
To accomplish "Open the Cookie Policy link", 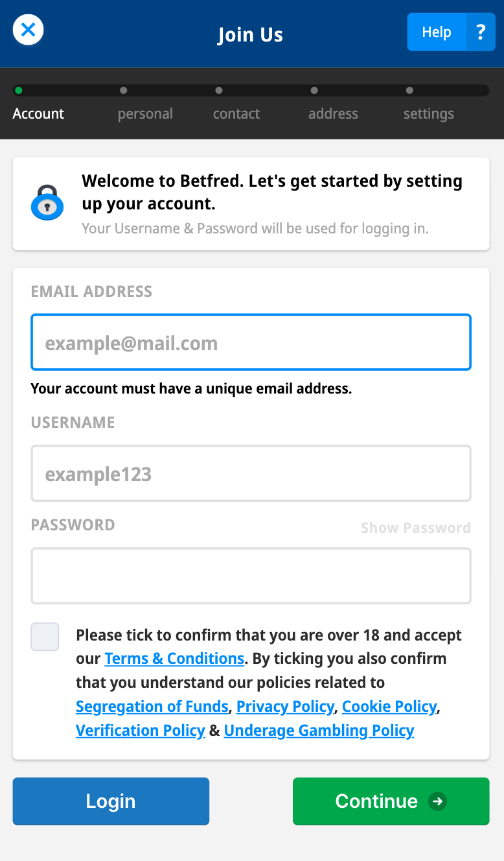I will pos(389,707).
